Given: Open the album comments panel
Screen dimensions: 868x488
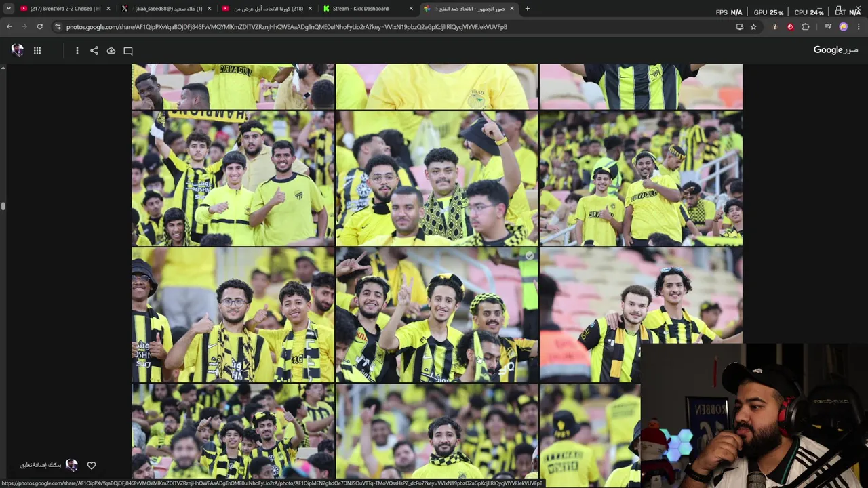Looking at the screenshot, I should [128, 50].
